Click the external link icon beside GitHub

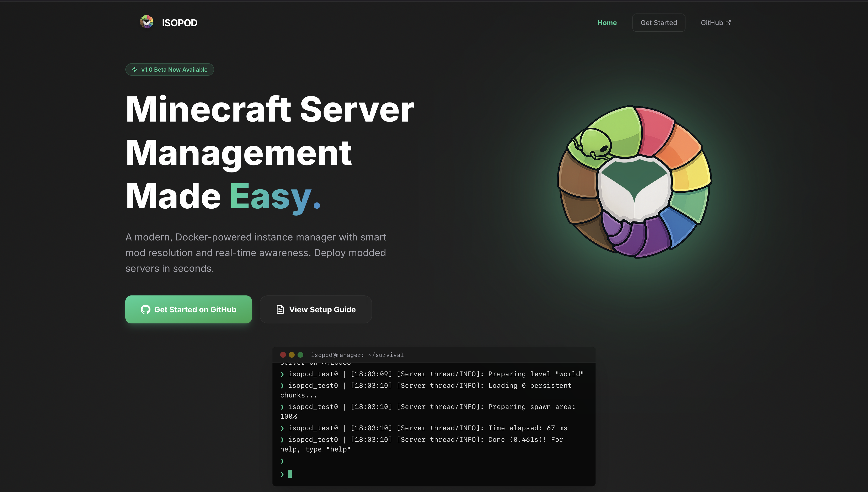[728, 23]
